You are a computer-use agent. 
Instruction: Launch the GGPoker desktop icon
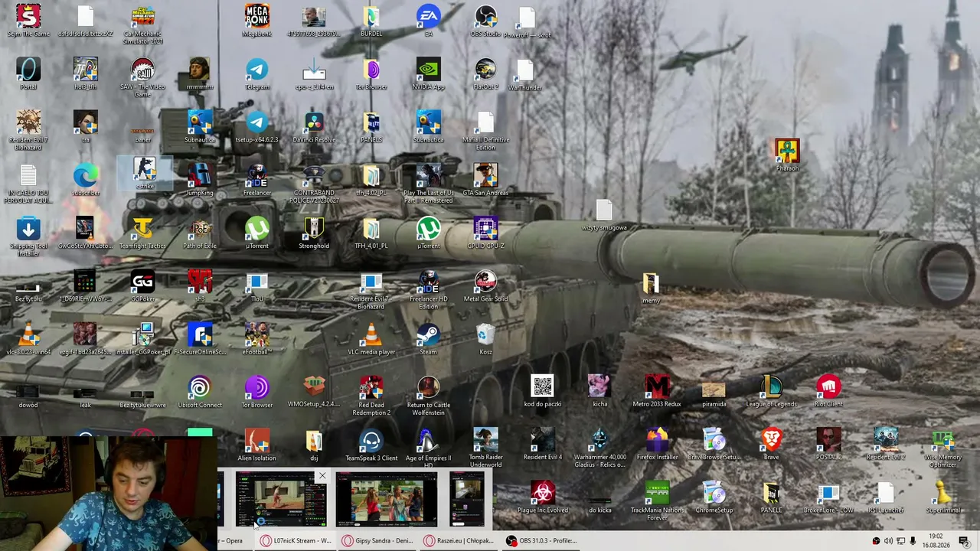point(142,285)
